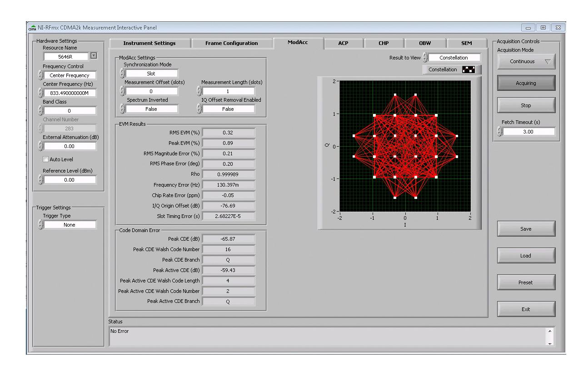Click the I/Q Origin Offset value -76.69

click(229, 206)
